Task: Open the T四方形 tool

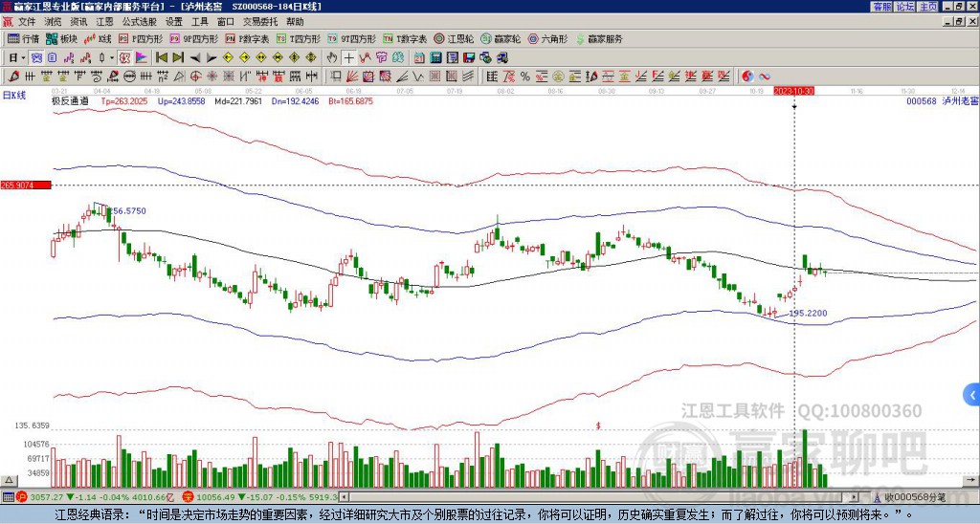Action: [299, 38]
